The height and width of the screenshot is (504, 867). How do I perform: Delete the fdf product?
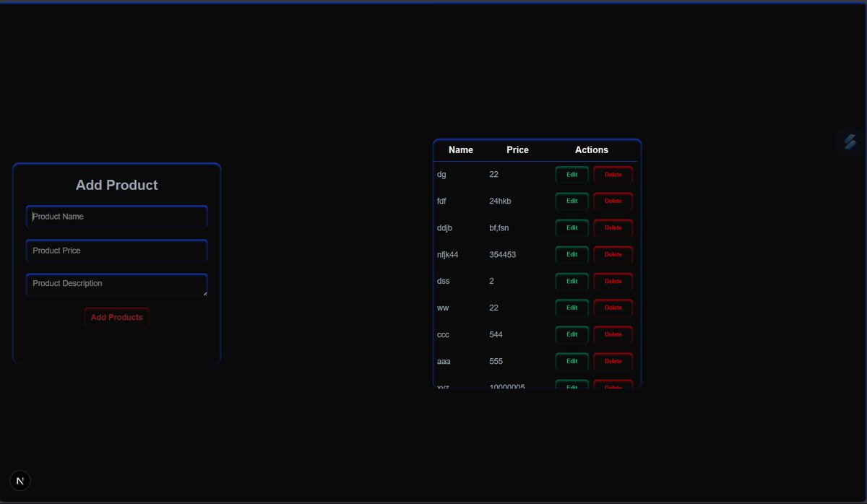(x=613, y=201)
